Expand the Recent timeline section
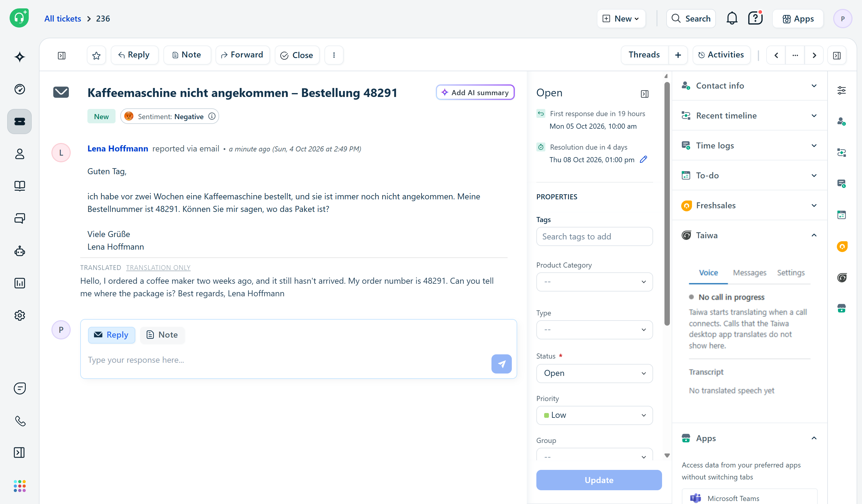This screenshot has width=862, height=504. click(x=749, y=116)
